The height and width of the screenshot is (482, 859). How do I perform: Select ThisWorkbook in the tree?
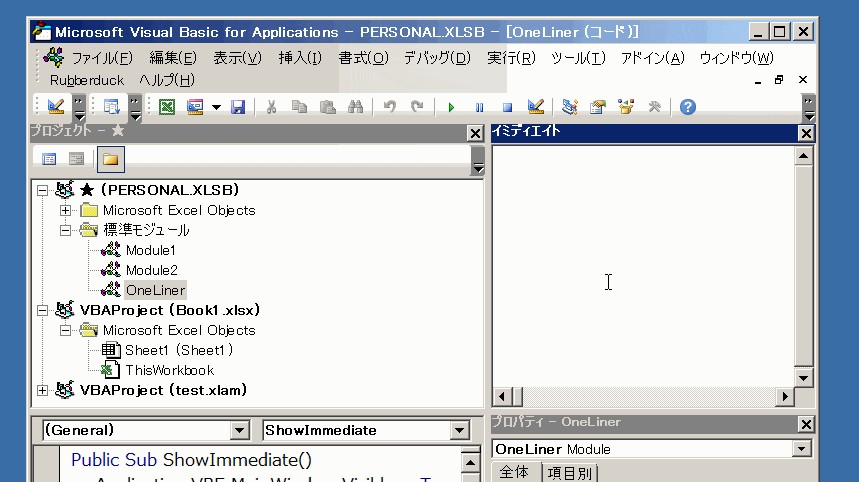click(169, 370)
